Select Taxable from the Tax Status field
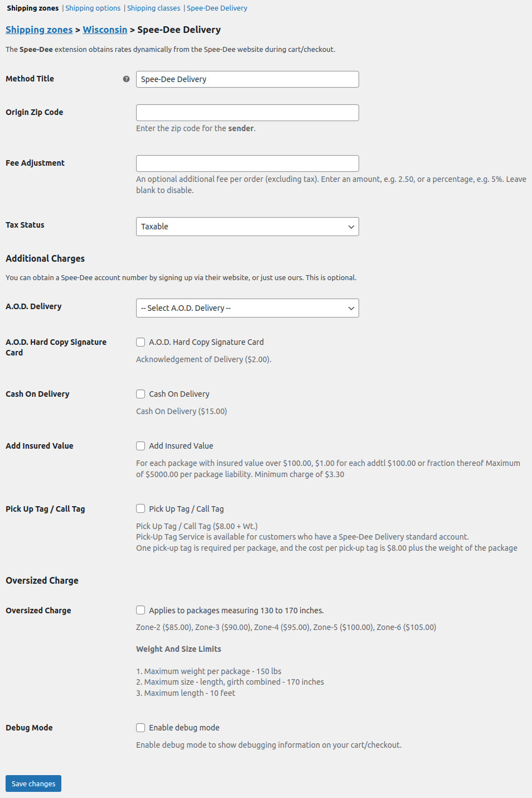532x798 pixels. [247, 227]
